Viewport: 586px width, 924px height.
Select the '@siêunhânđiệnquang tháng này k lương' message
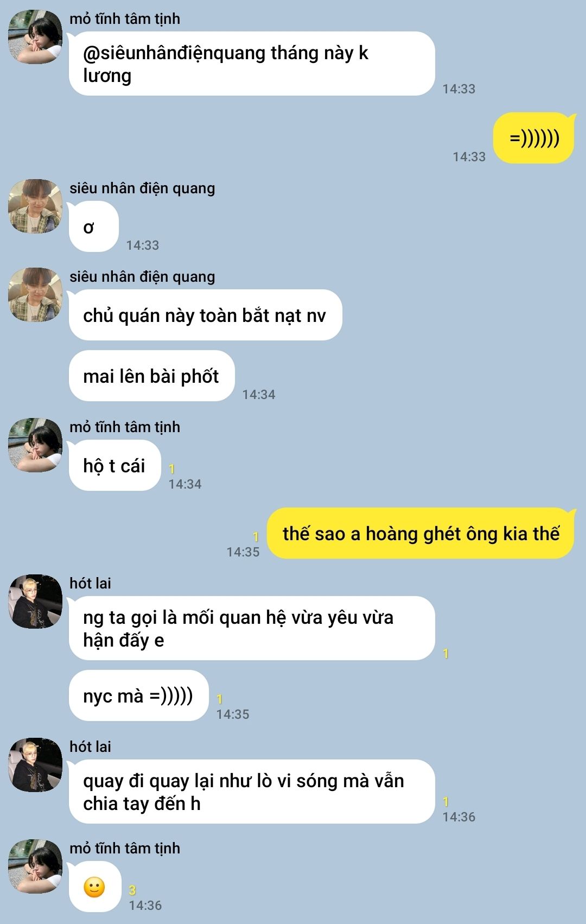[252, 64]
